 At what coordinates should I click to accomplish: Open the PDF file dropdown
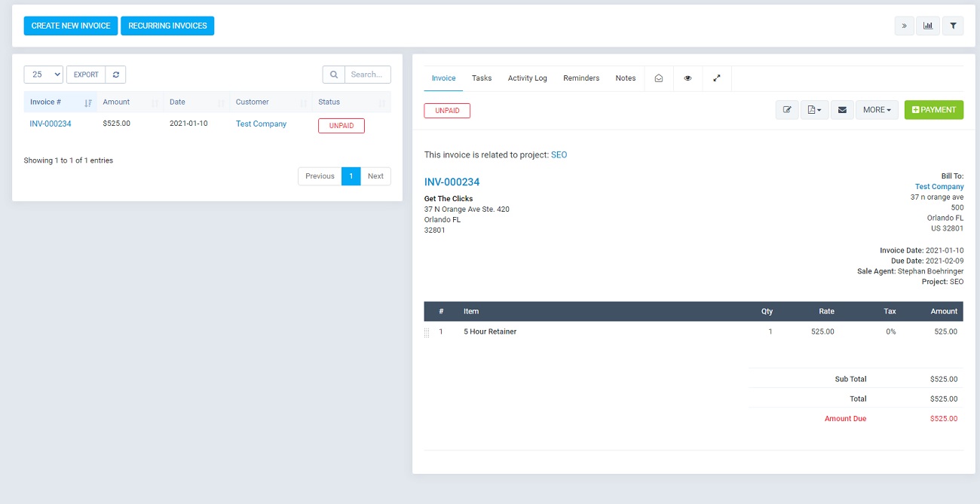pos(814,110)
